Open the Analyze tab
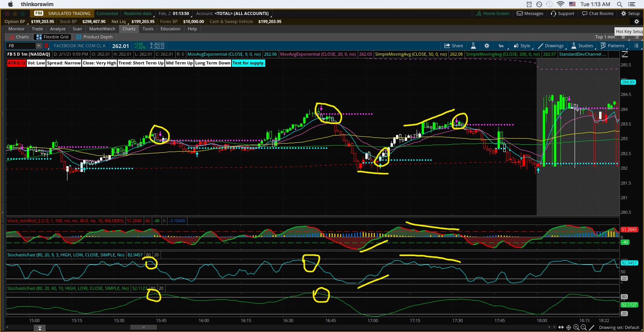 click(58, 29)
